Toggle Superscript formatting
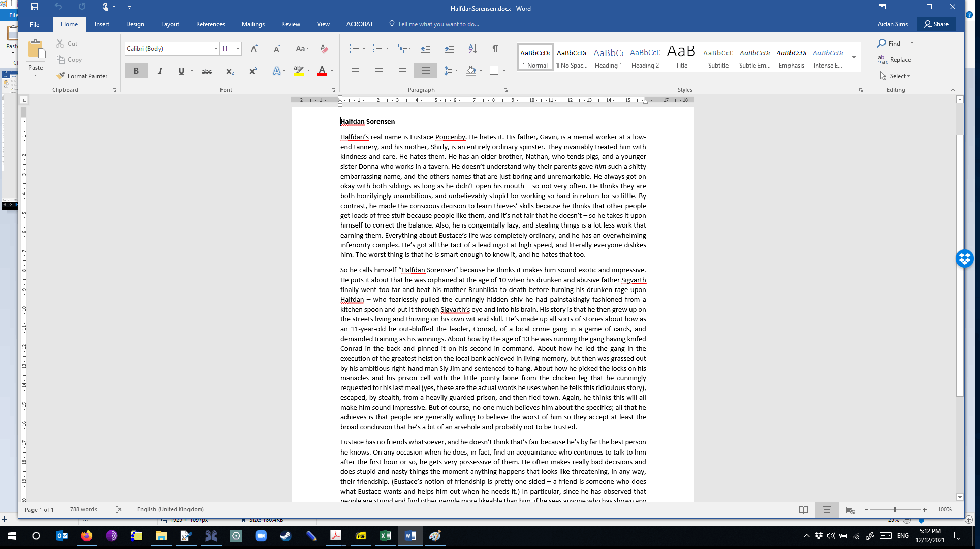Image resolution: width=980 pixels, height=549 pixels. pos(253,71)
